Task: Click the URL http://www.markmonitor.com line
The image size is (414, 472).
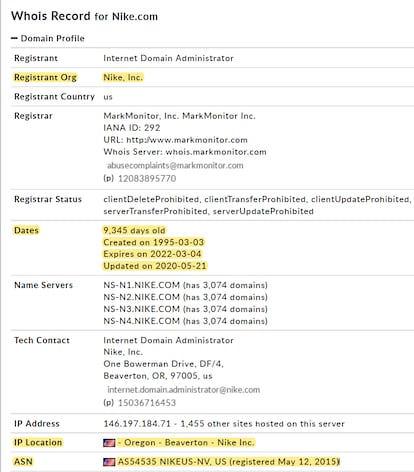Action: [175, 140]
